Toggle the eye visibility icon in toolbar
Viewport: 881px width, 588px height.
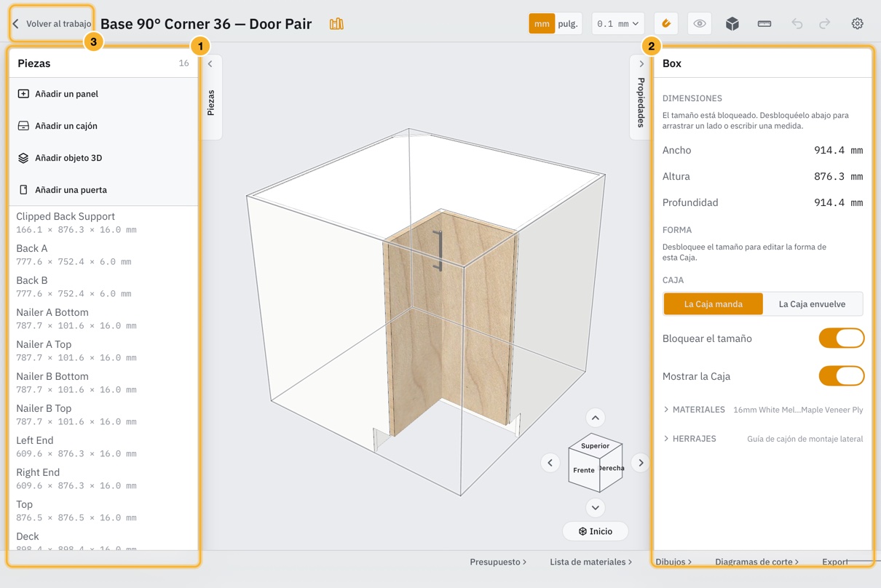(700, 24)
